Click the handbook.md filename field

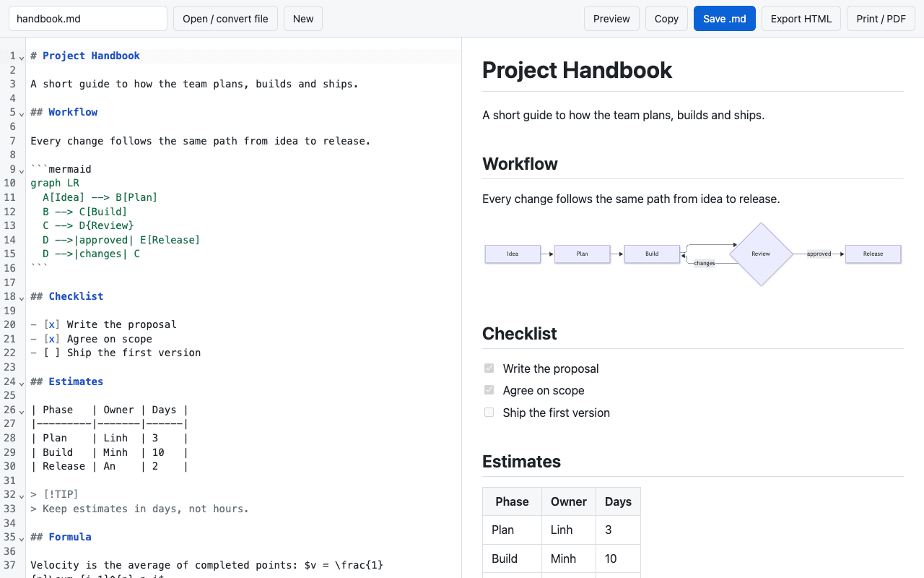click(88, 19)
